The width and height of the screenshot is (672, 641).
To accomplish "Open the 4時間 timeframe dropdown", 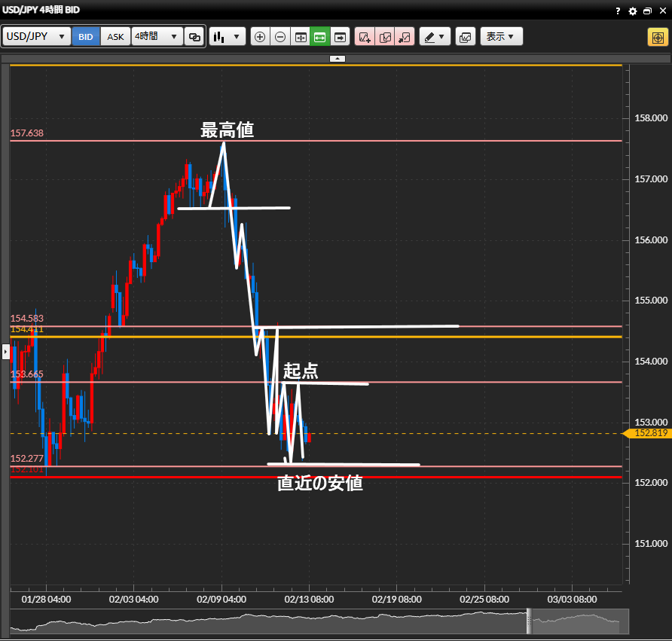I will [x=157, y=37].
